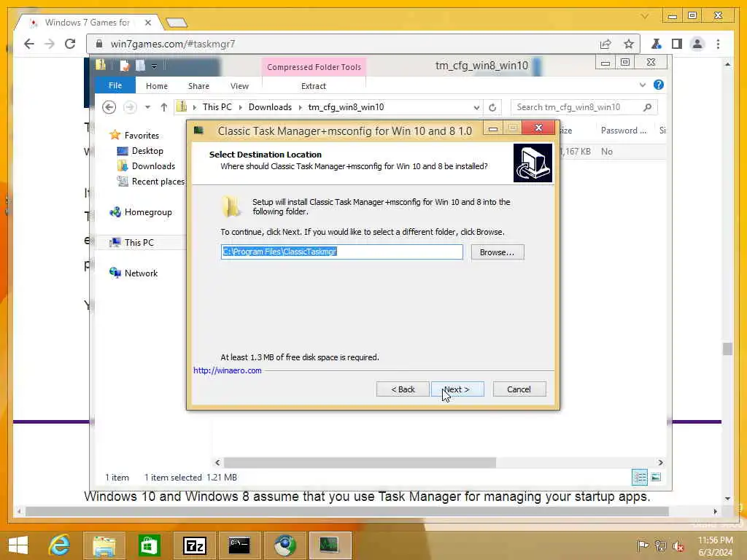747x560 pixels.
Task: Switch Explorer to large icons view
Action: (x=656, y=477)
